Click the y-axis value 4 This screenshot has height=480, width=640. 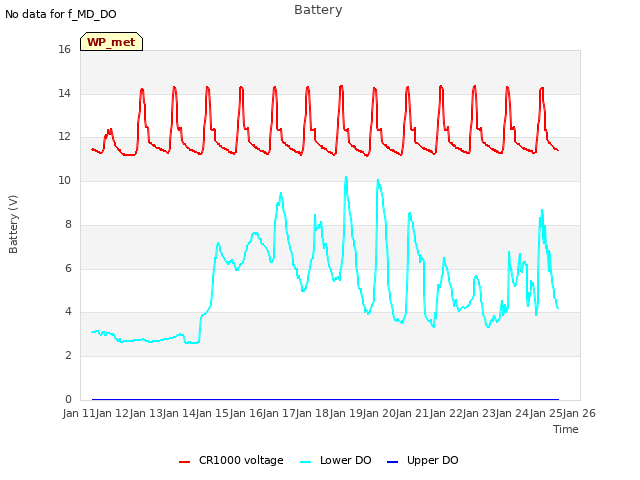click(68, 312)
